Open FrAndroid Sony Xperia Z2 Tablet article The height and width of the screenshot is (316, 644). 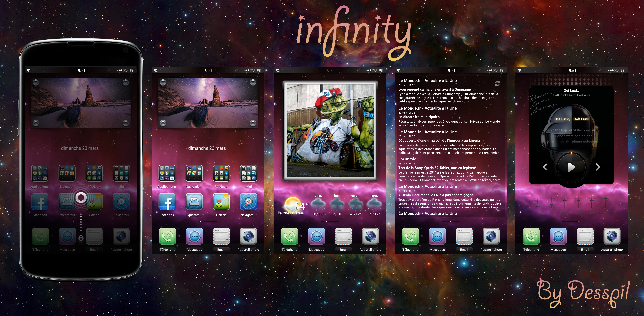437,168
